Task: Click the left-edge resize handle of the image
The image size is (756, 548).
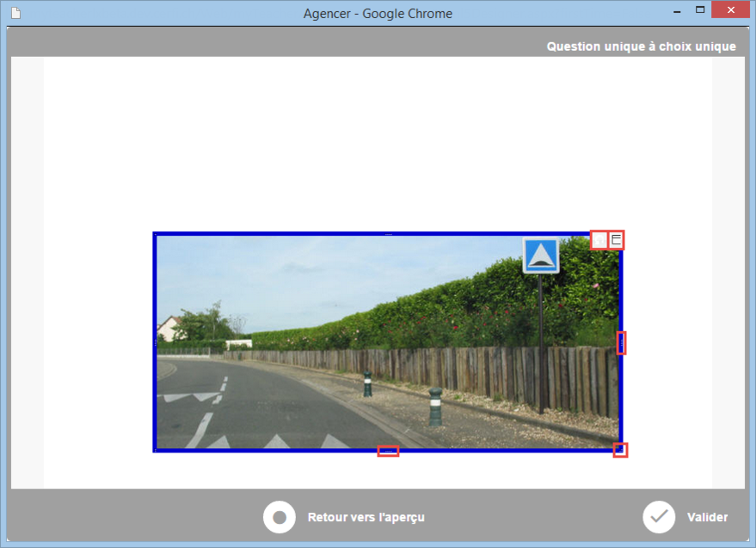Action: coord(156,342)
